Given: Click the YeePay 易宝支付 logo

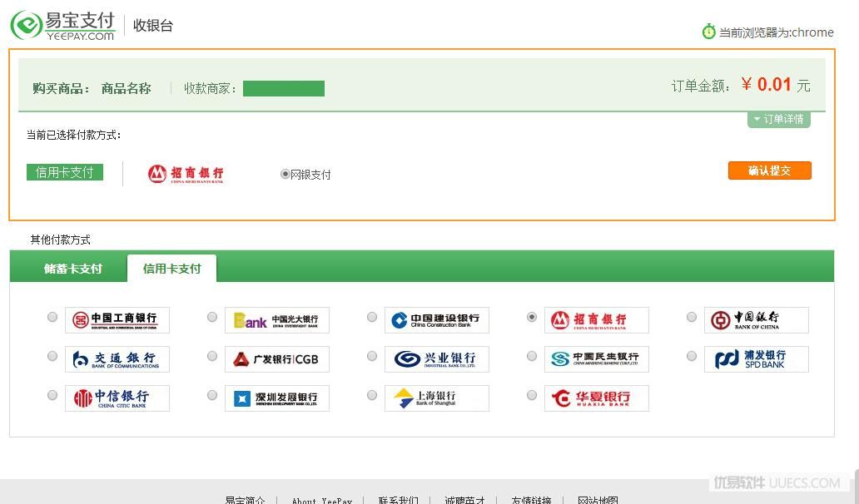Looking at the screenshot, I should pos(63,25).
